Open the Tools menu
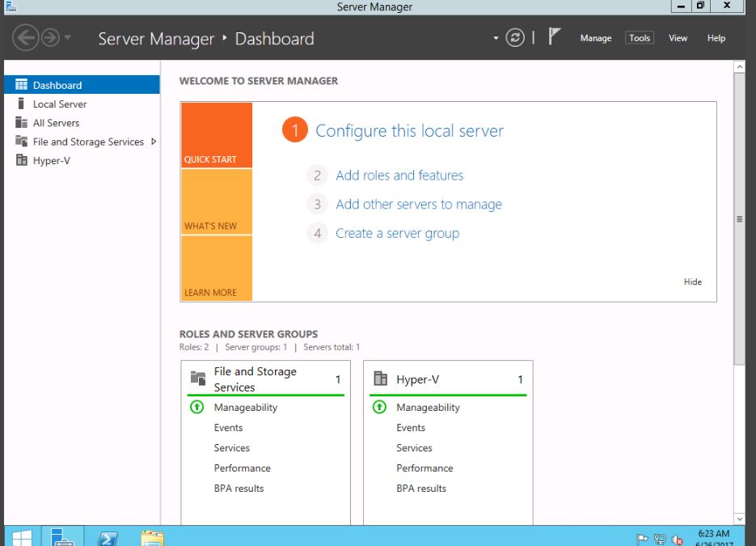 tap(640, 38)
